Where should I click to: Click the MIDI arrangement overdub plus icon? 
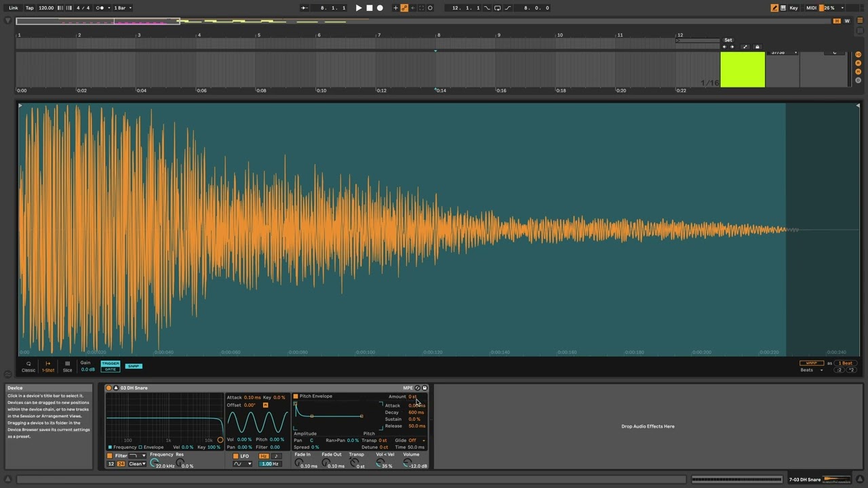[x=396, y=8]
